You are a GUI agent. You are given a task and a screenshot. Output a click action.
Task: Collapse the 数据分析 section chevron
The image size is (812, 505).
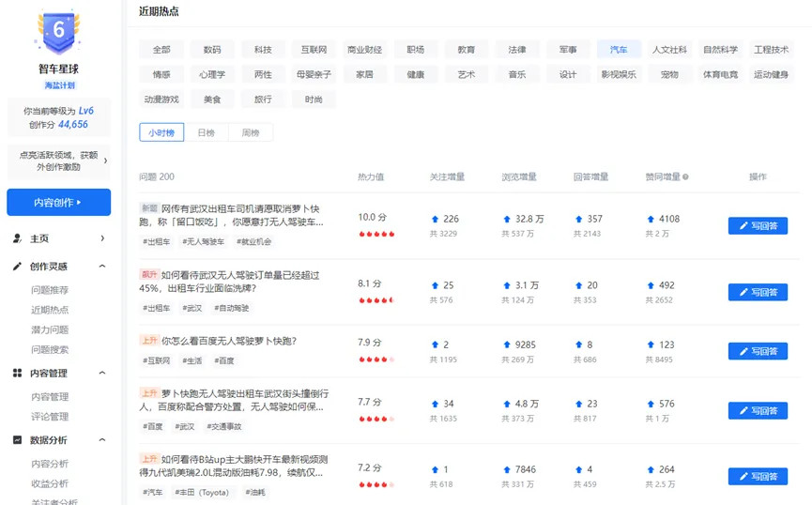pyautogui.click(x=102, y=439)
